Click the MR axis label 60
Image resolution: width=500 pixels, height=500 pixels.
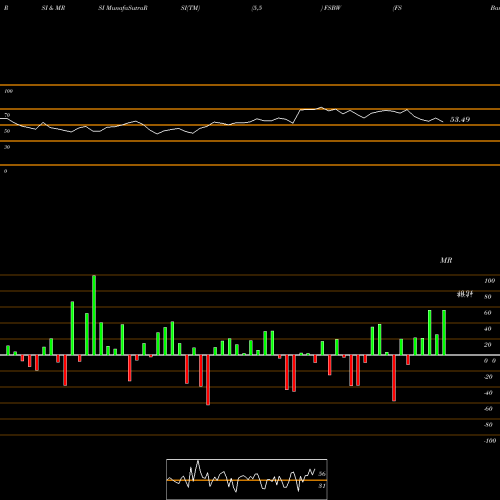coord(488,313)
